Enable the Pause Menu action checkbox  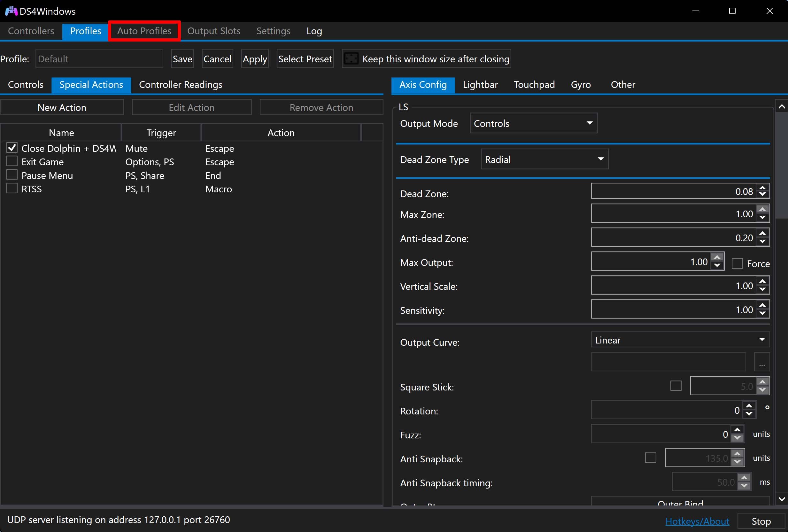pyautogui.click(x=12, y=175)
